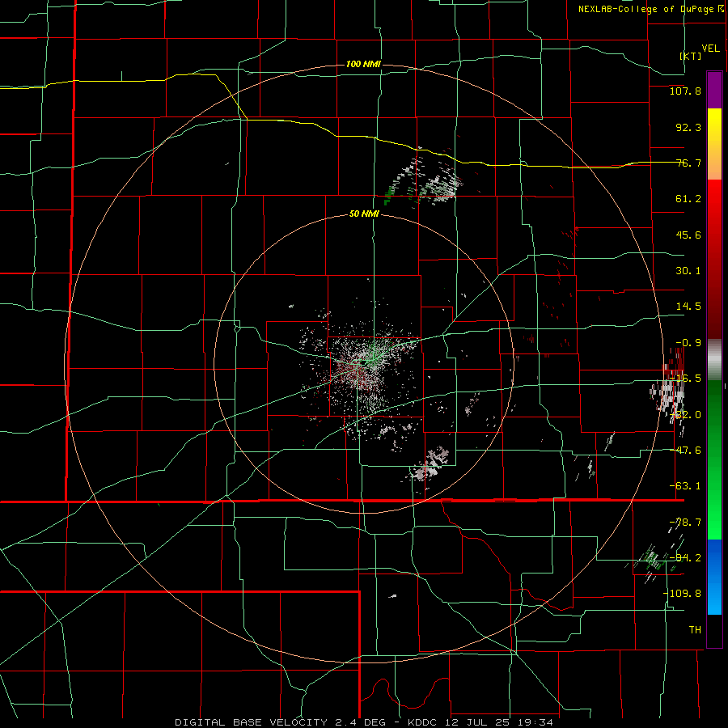
Task: Select the 92.3 velocity scale value
Action: [x=688, y=127]
